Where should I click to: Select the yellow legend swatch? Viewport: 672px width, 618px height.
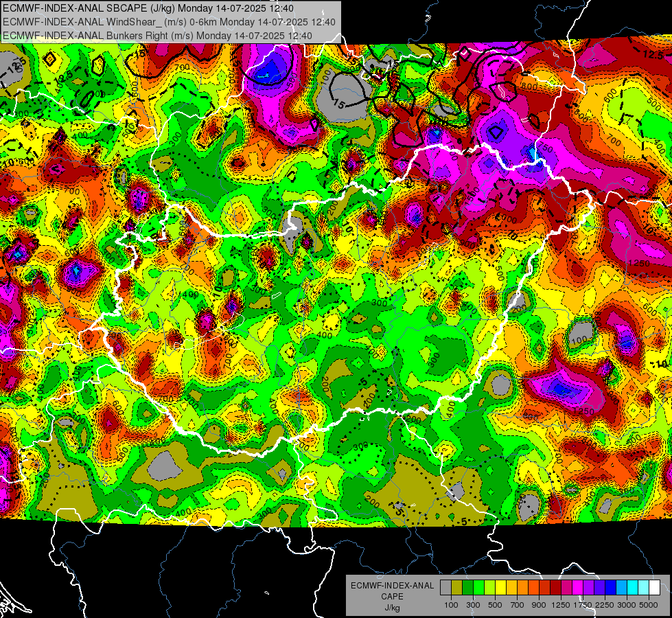coord(500,588)
